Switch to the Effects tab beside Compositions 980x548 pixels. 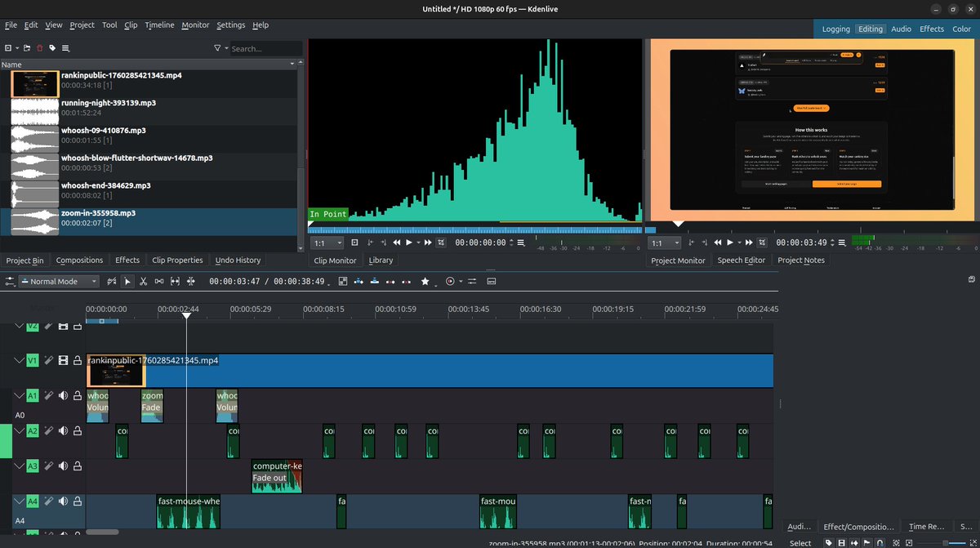(x=127, y=260)
